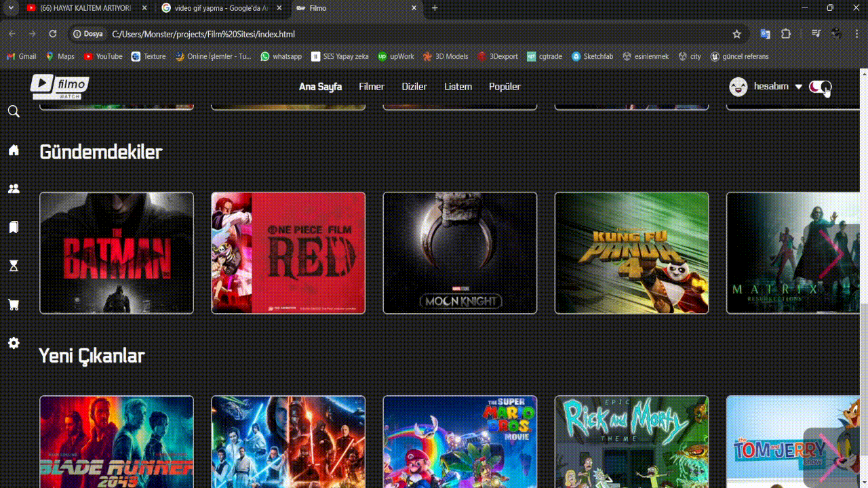Open The Batman movie poster
Image resolution: width=868 pixels, height=488 pixels.
117,253
